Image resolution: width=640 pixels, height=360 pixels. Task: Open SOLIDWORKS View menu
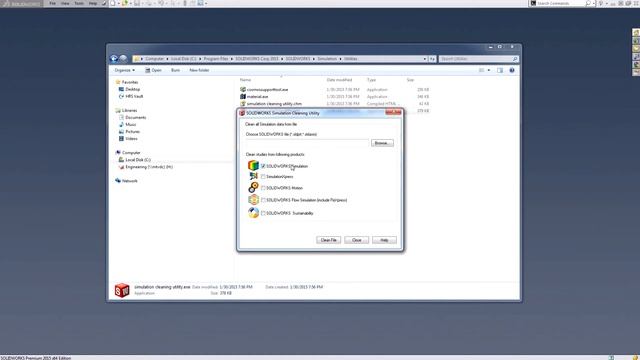[65, 3]
